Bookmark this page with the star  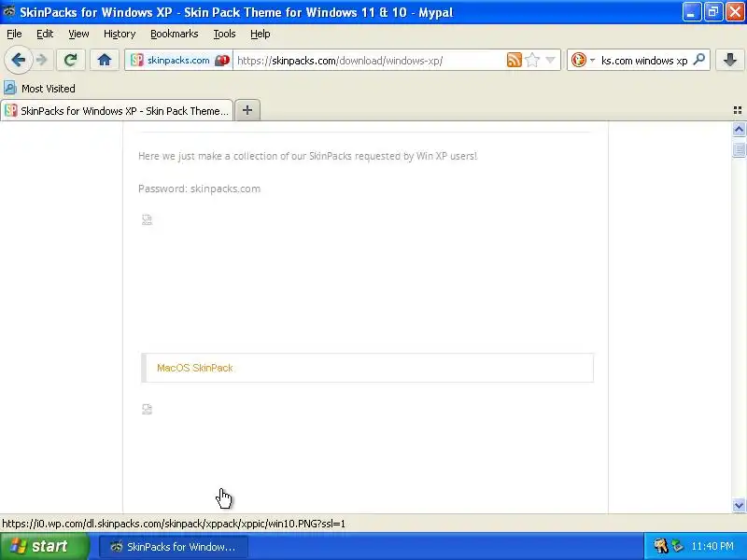(532, 60)
